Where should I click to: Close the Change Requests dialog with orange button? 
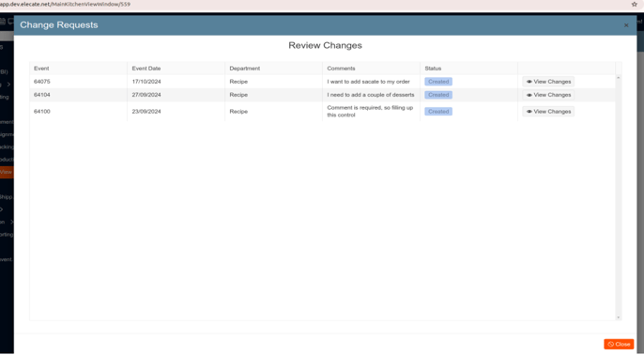pyautogui.click(x=619, y=344)
